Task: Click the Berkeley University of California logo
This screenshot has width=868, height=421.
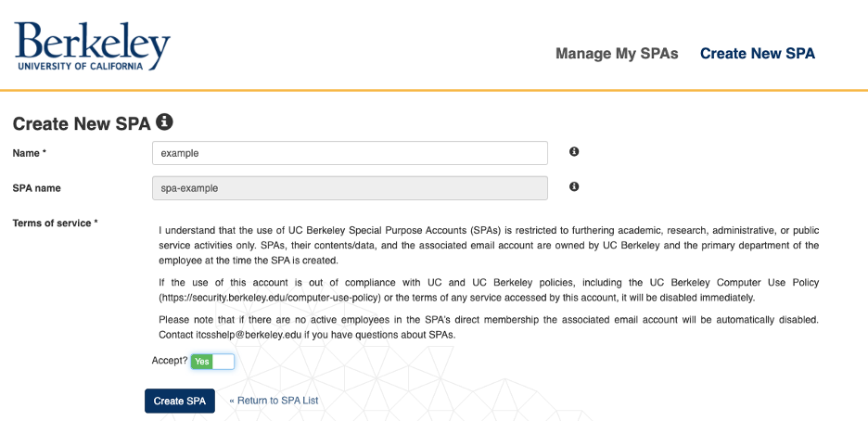Action: (x=92, y=46)
